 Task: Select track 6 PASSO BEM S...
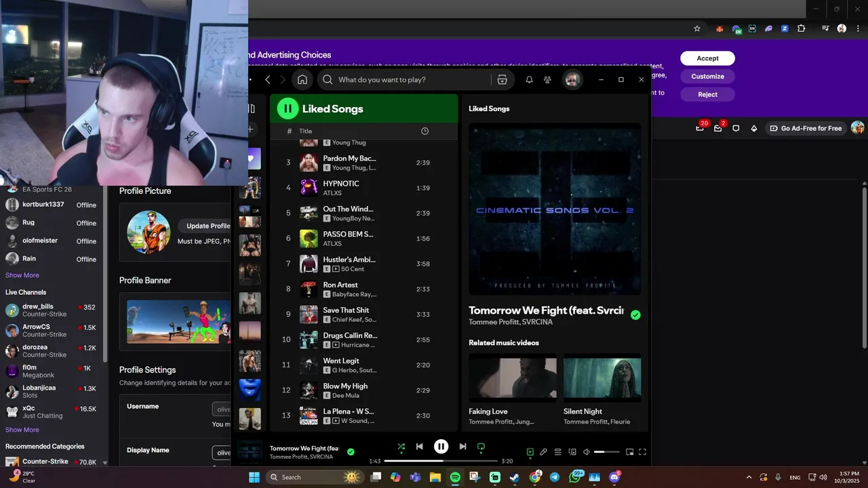coord(365,239)
